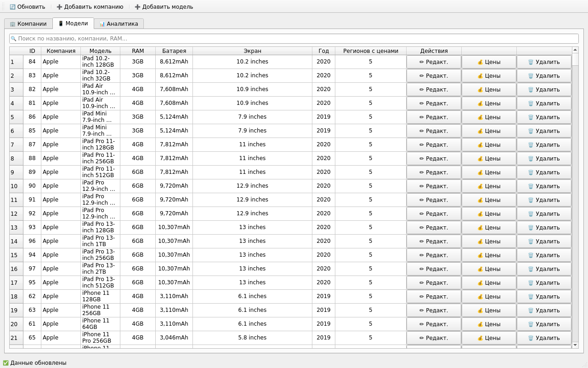Edit the iPhone 11 Pro 256GB model
The image size is (588, 368).
tap(434, 338)
